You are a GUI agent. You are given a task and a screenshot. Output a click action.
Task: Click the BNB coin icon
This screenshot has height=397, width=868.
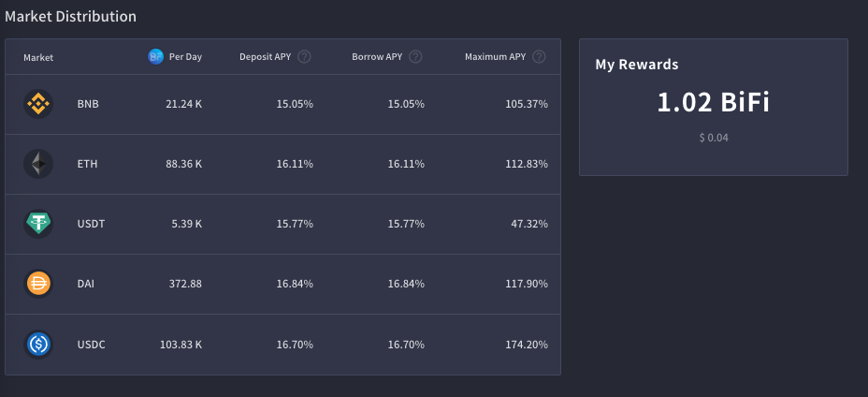coord(38,104)
